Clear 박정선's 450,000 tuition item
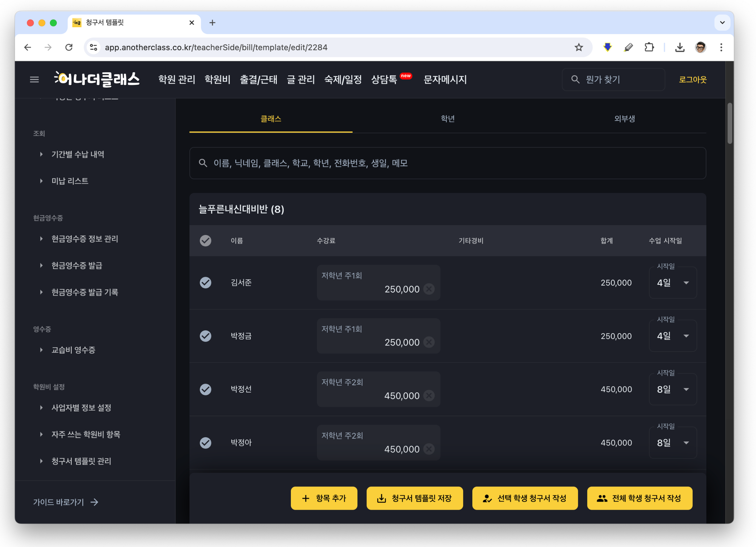This screenshot has height=547, width=756. [429, 396]
